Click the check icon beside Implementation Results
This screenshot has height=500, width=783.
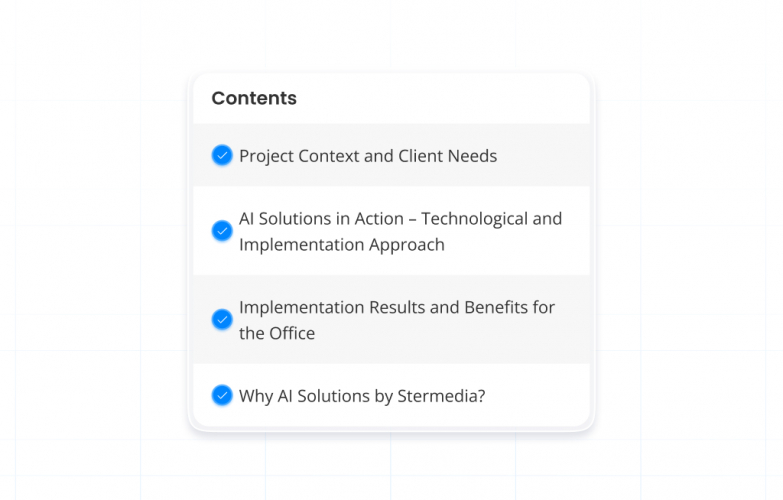click(x=222, y=320)
